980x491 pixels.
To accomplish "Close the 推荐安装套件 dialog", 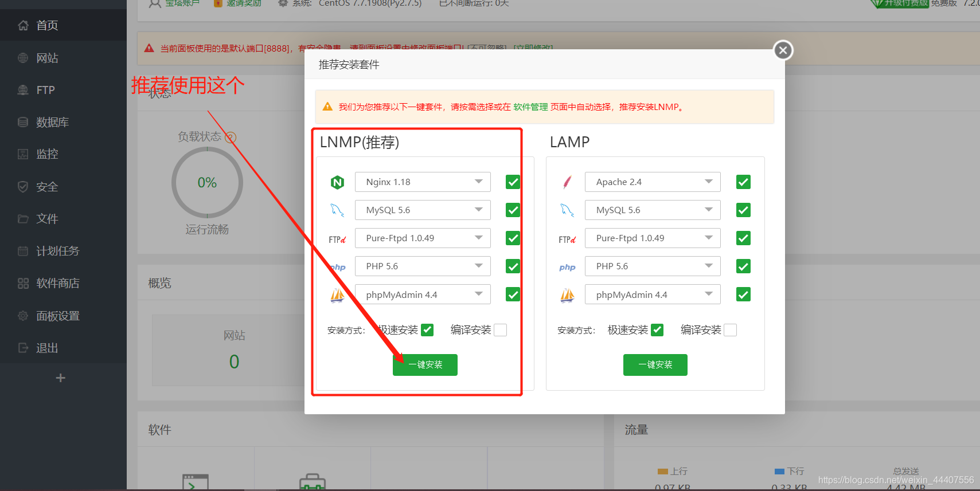I will point(783,50).
